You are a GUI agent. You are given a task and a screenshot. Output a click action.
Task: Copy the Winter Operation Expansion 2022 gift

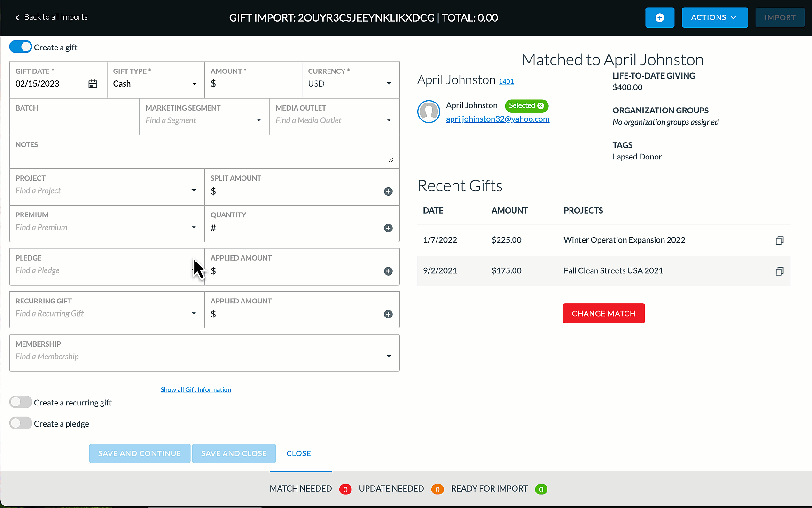(779, 240)
